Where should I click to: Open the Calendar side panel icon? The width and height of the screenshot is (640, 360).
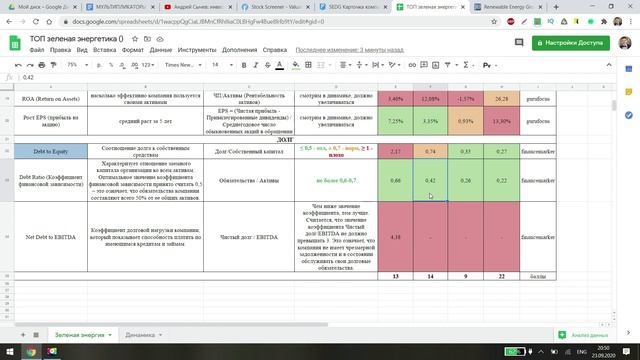pyautogui.click(x=629, y=69)
